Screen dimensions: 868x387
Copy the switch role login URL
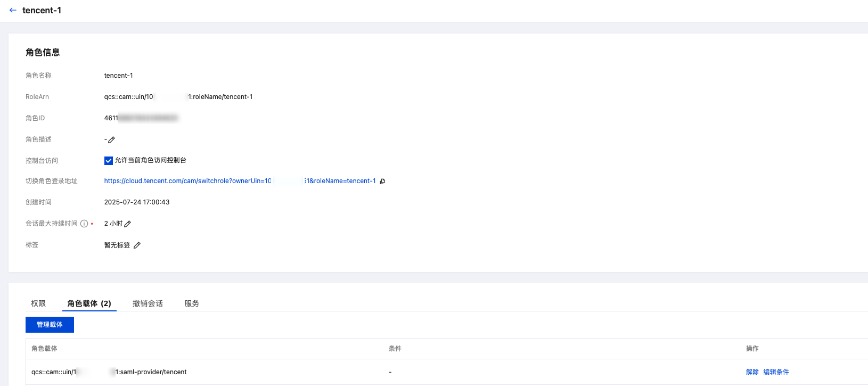(382, 182)
